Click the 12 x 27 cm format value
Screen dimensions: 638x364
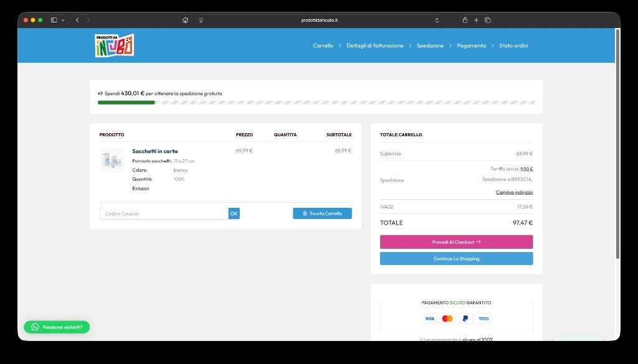click(184, 161)
